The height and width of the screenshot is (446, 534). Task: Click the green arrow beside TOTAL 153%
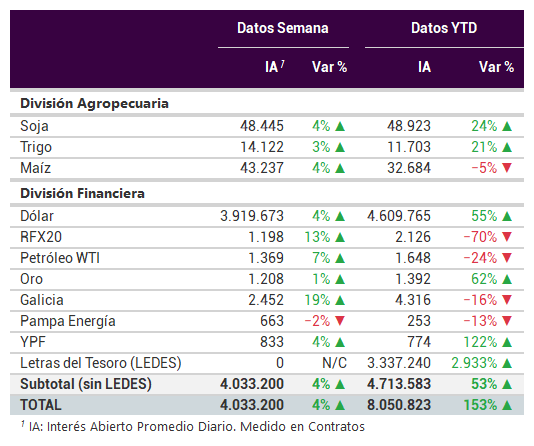pos(507,405)
